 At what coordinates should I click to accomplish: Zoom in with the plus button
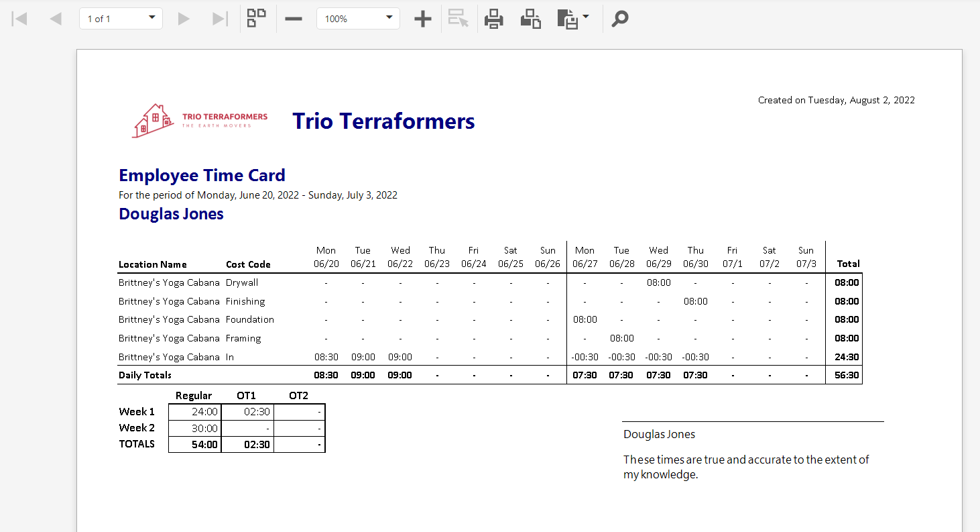point(422,19)
